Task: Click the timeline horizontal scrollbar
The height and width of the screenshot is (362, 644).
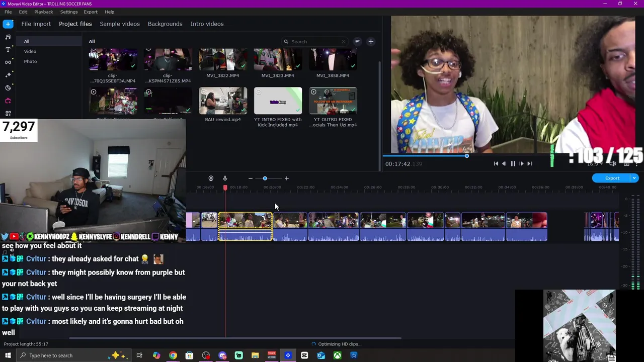Action: (x=235, y=338)
